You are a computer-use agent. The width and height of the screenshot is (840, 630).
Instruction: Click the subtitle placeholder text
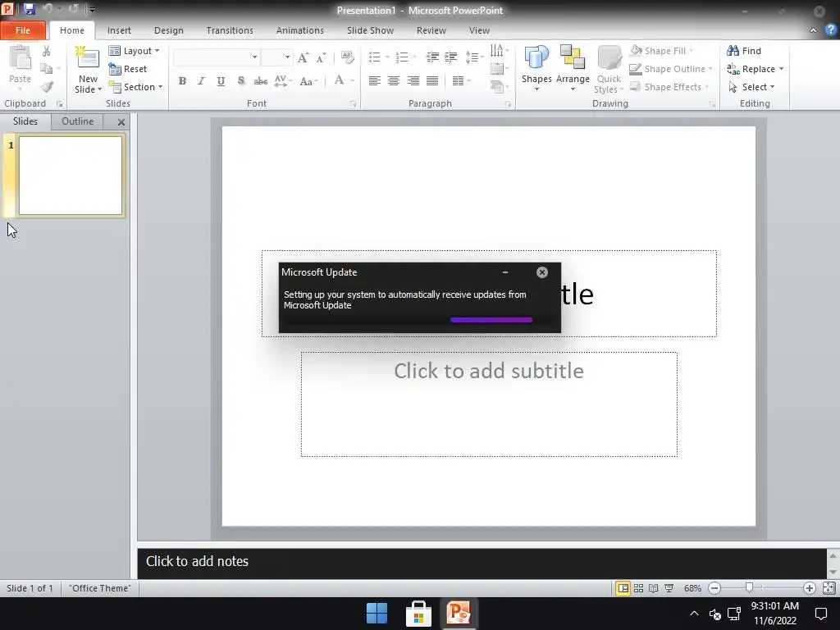(x=489, y=371)
